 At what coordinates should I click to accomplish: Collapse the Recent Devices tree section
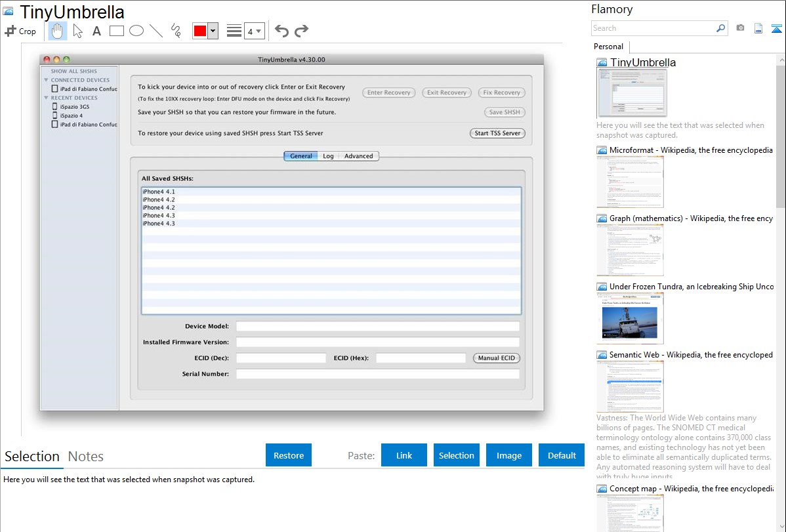coord(46,98)
